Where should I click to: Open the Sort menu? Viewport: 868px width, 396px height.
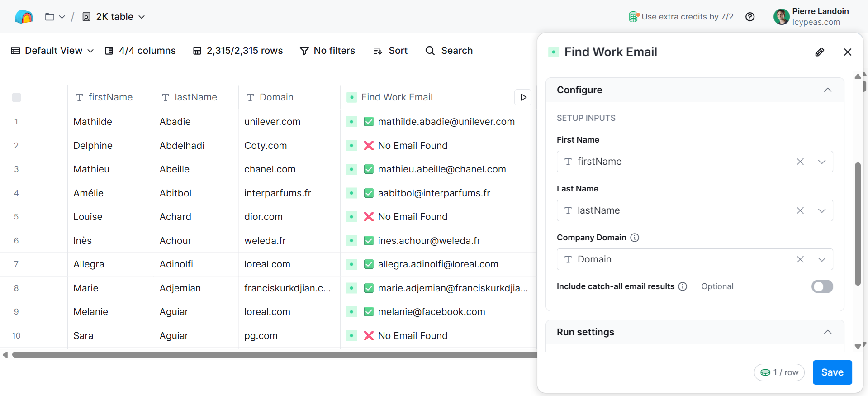391,51
